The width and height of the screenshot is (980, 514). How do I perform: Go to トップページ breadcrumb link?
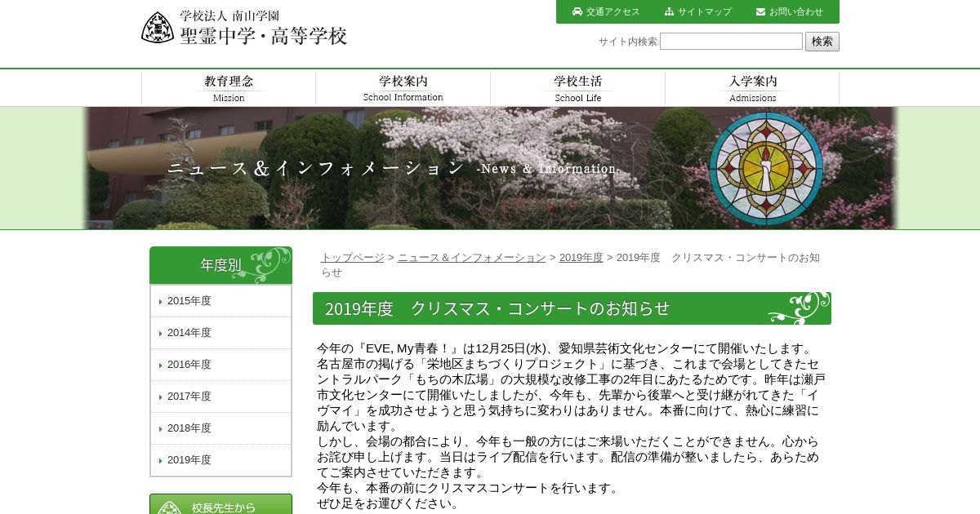tap(352, 258)
